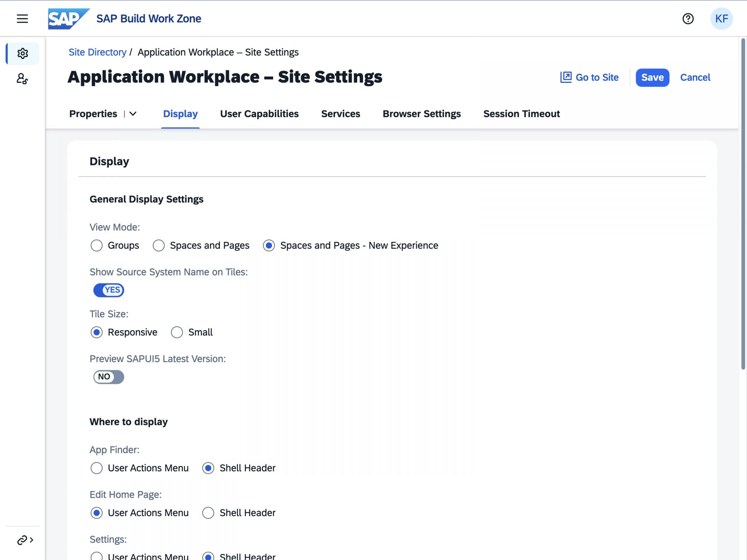Select the settings gear sidebar icon
Viewport: 747px width, 560px height.
23,53
